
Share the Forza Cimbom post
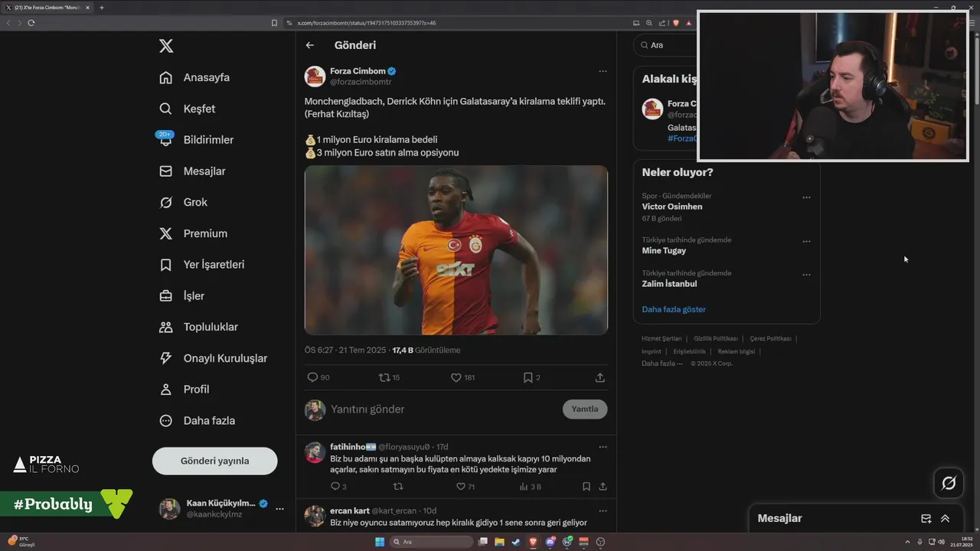tap(600, 377)
